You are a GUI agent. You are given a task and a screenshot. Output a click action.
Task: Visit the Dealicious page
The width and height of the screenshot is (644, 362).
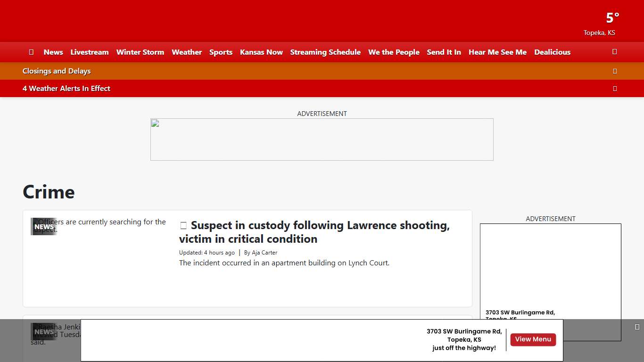point(552,52)
